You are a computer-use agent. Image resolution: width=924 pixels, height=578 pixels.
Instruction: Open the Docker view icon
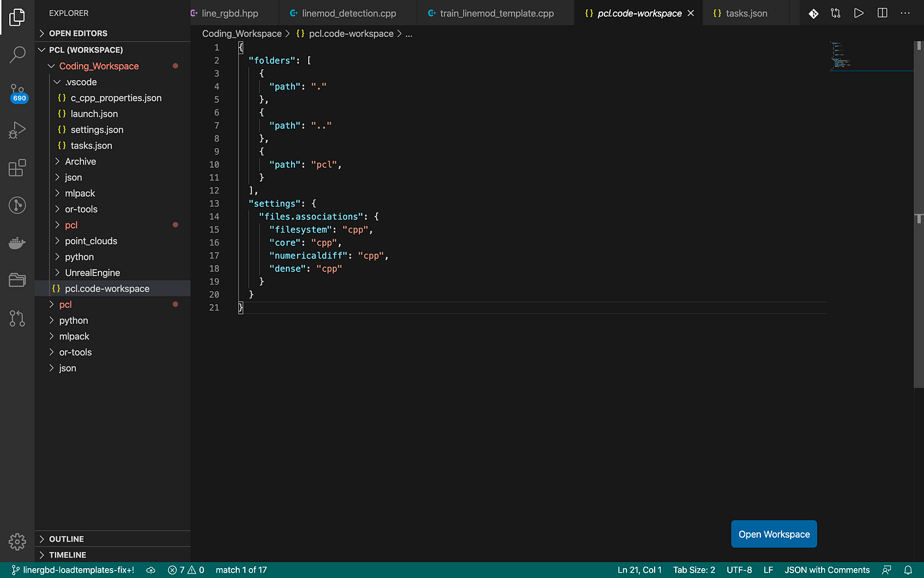point(17,242)
